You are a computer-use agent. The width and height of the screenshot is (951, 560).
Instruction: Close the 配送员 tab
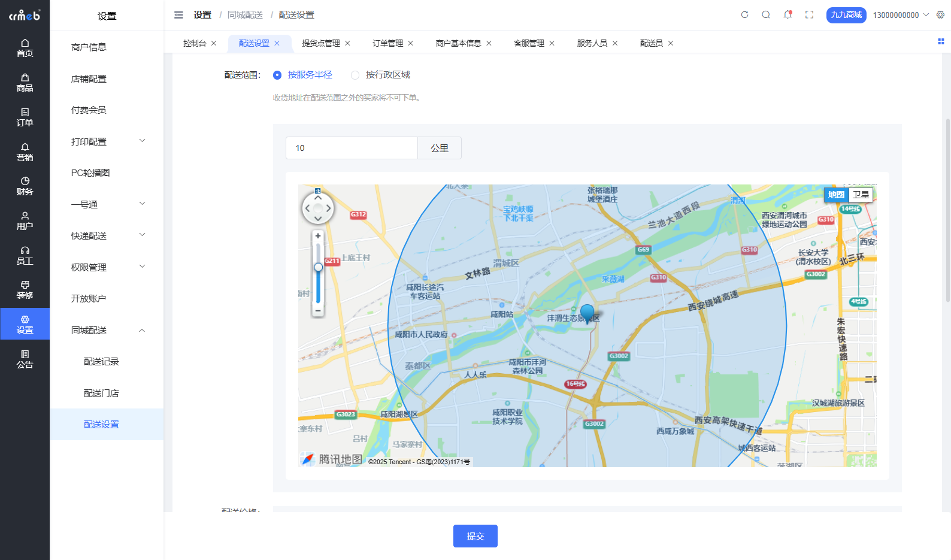pos(671,43)
